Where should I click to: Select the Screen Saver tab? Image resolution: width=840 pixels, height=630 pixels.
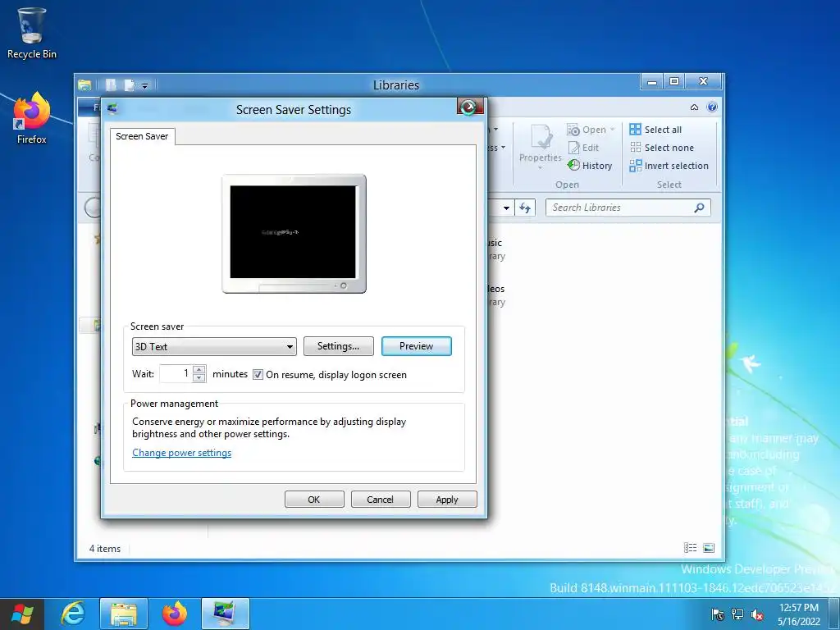tap(142, 136)
